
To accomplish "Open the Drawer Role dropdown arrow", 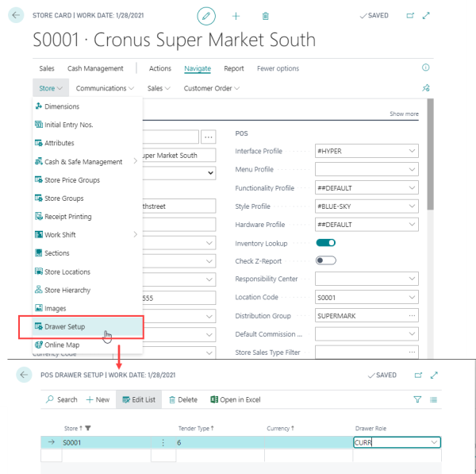I will click(433, 442).
